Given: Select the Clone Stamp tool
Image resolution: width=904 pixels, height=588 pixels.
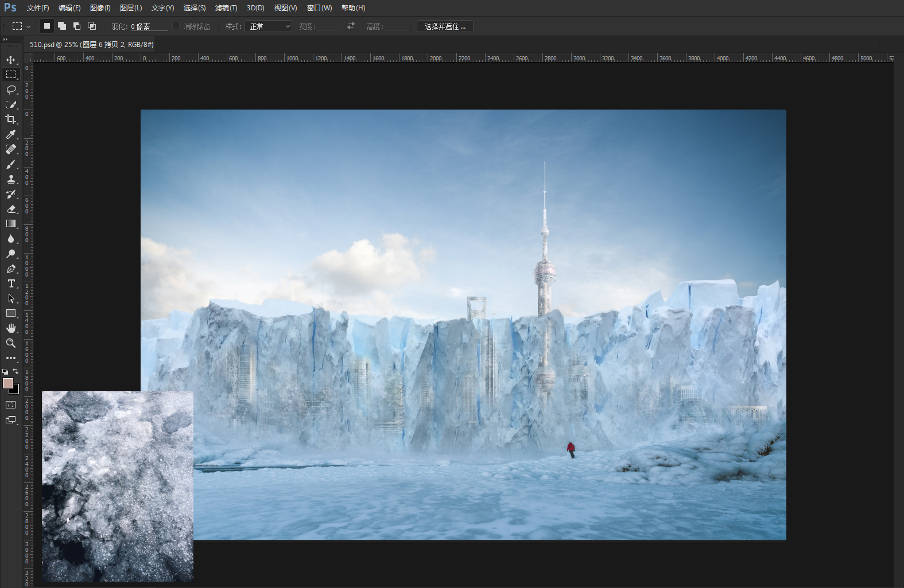Looking at the screenshot, I should (x=11, y=179).
